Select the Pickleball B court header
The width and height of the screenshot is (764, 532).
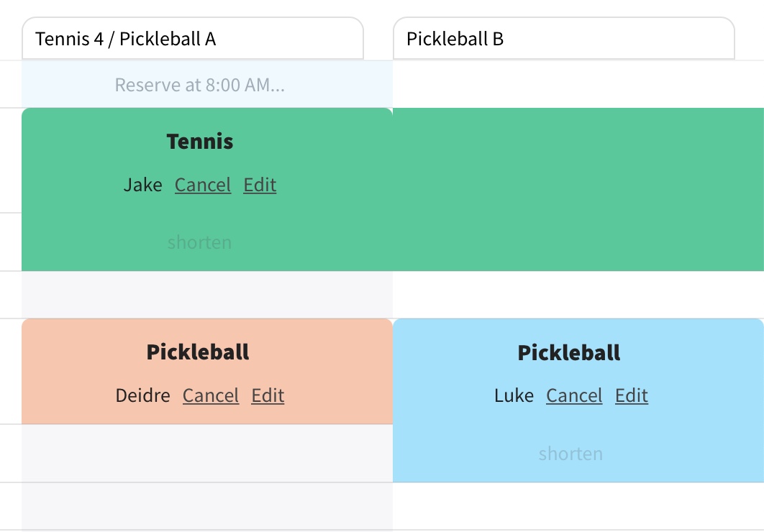(563, 39)
